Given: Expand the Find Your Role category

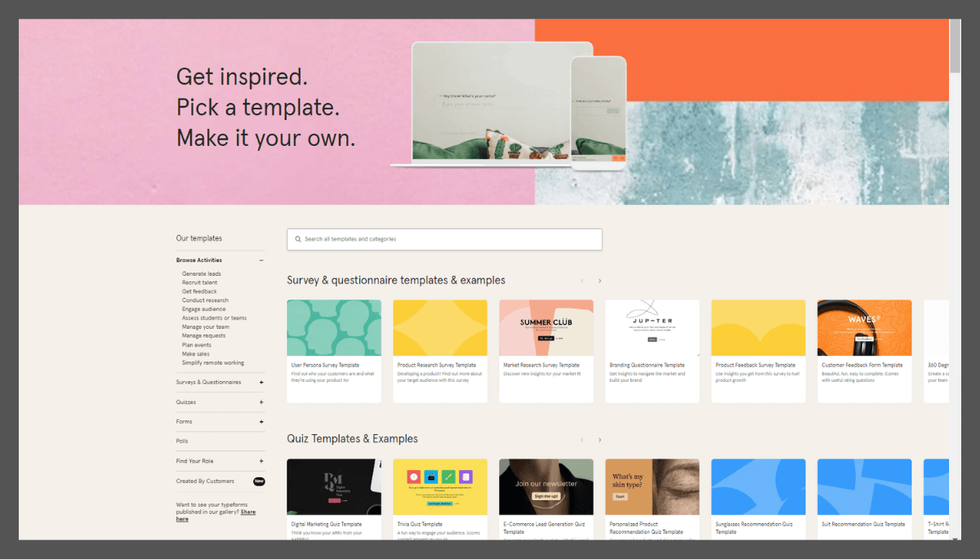Looking at the screenshot, I should tap(261, 461).
